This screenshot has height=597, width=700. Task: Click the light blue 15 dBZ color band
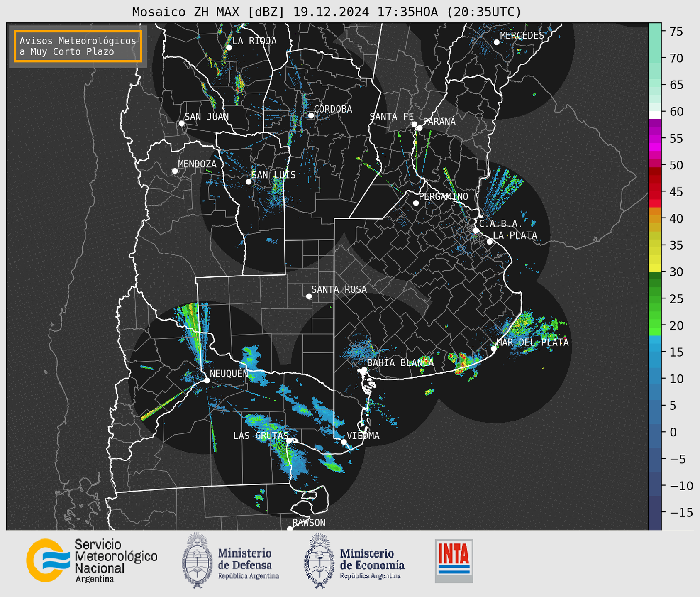(655, 352)
